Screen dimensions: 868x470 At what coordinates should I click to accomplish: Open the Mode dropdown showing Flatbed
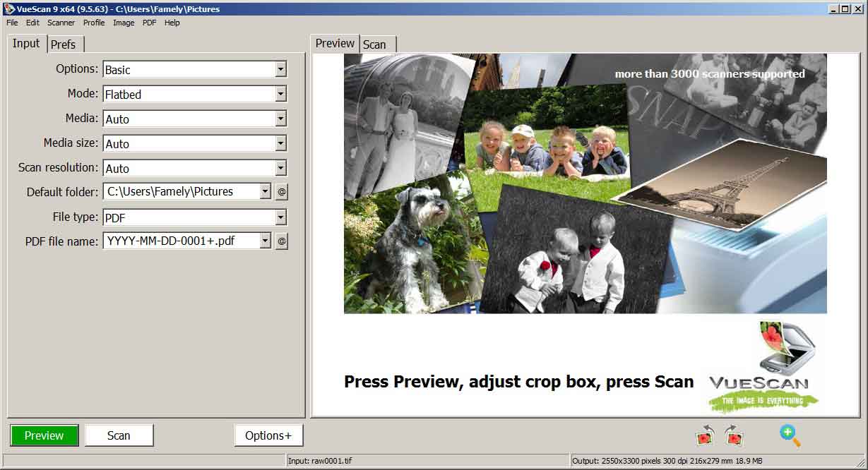coord(194,94)
